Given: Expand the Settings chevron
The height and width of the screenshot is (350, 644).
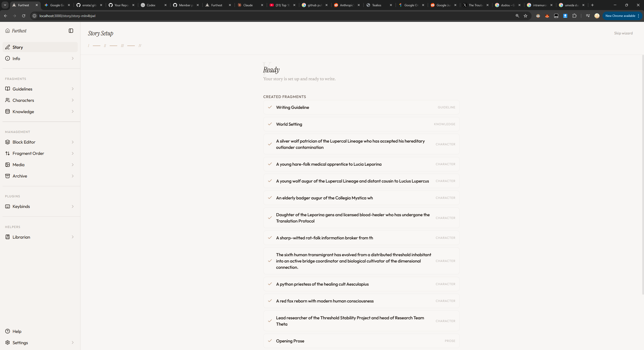Looking at the screenshot, I should [x=73, y=343].
